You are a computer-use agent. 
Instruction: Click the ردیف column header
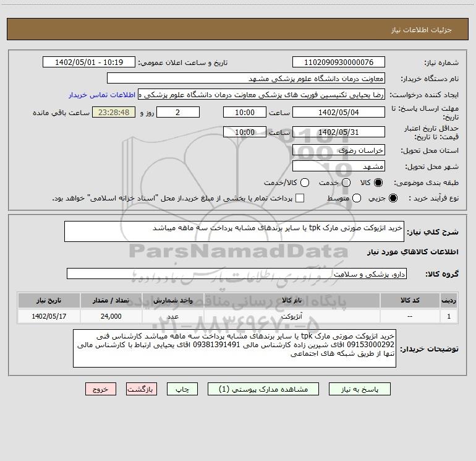click(449, 300)
